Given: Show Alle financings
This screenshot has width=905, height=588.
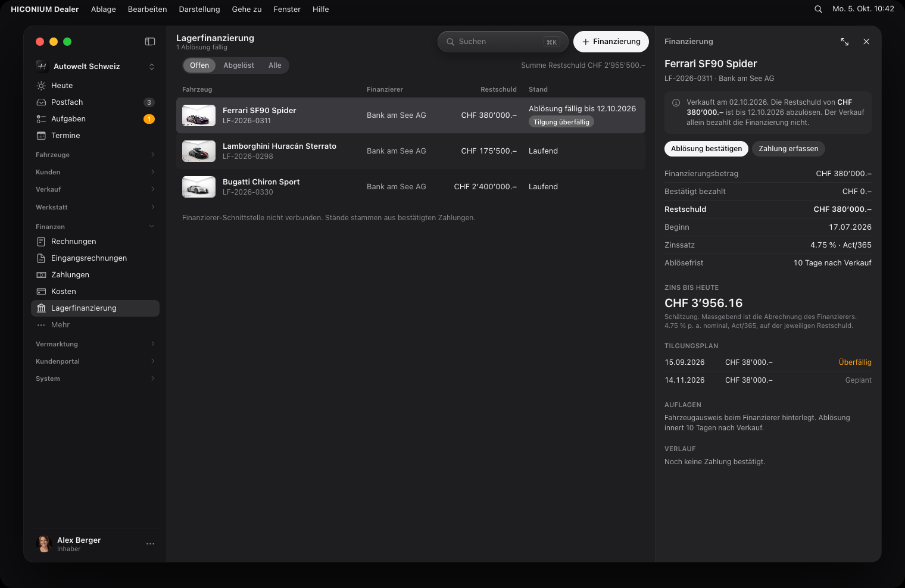Looking at the screenshot, I should tap(275, 65).
